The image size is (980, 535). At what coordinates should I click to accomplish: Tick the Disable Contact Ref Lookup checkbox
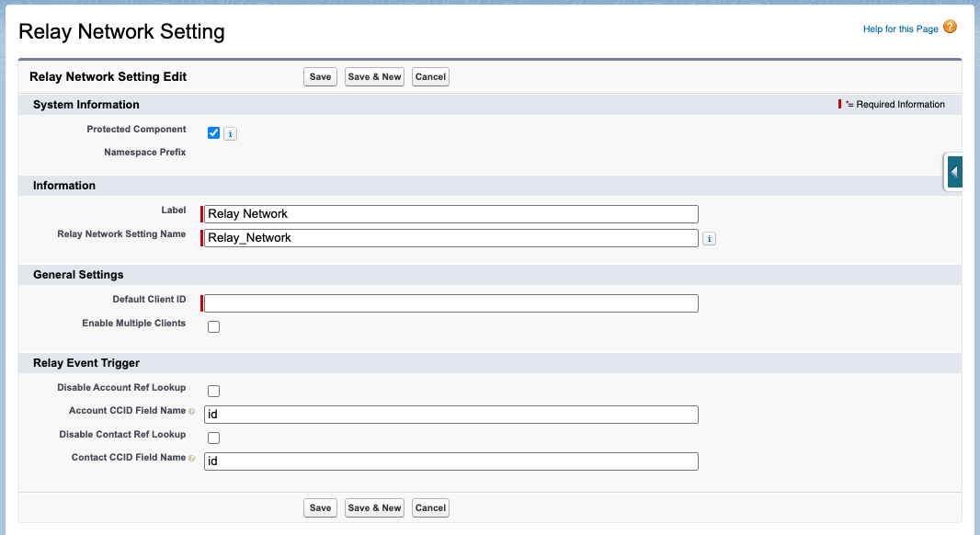(214, 438)
